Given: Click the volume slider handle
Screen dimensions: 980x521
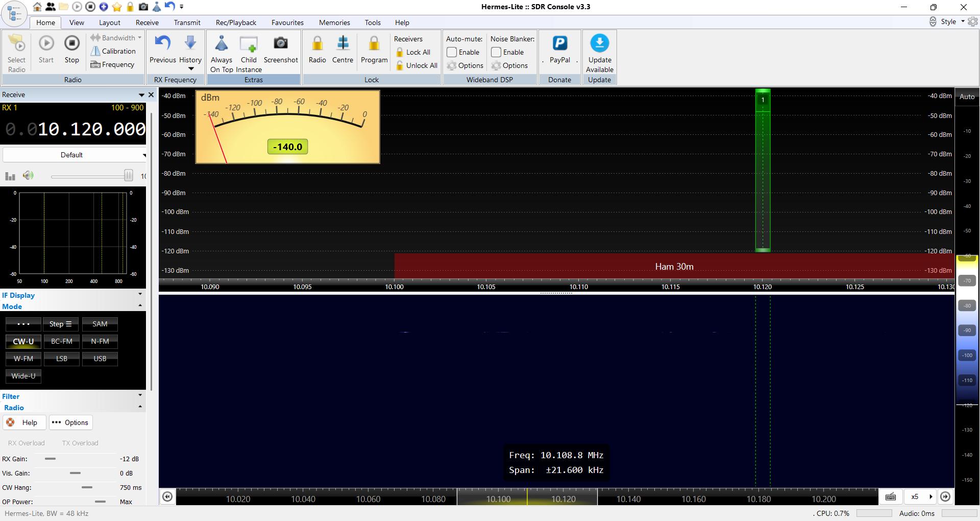Looking at the screenshot, I should (129, 176).
